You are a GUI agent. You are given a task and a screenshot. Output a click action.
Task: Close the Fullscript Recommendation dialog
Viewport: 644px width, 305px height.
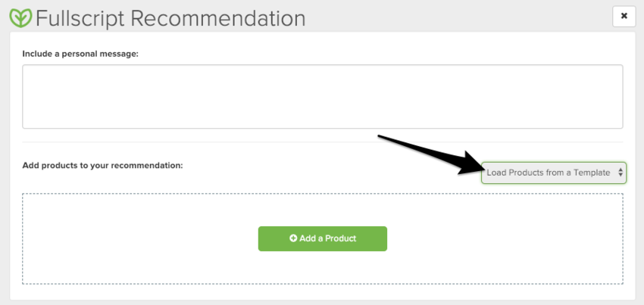click(x=624, y=16)
